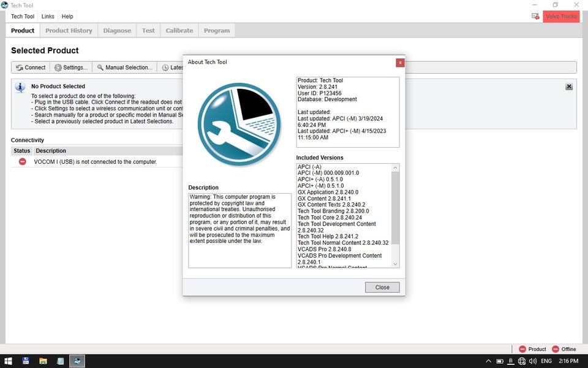This screenshot has height=368, width=588.
Task: Open Manual Selection search
Action: click(125, 67)
